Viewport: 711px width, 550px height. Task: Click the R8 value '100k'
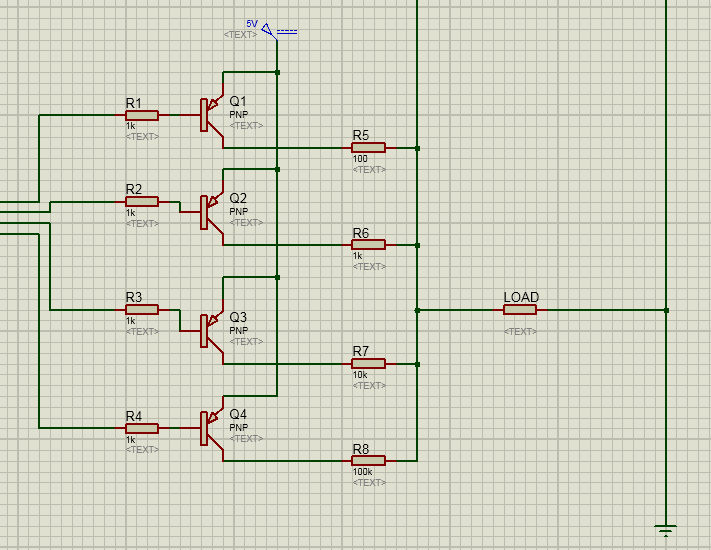[362, 472]
